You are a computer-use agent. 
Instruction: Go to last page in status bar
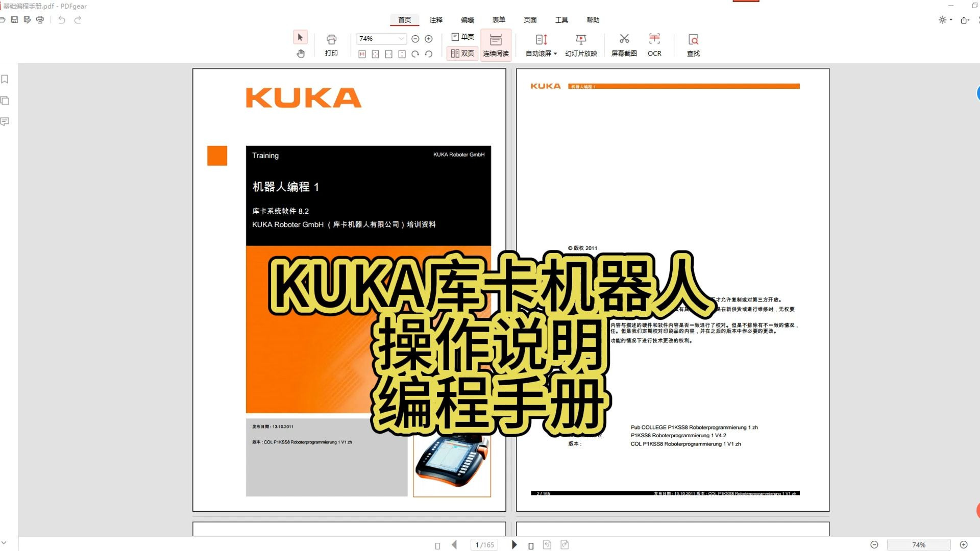531,545
